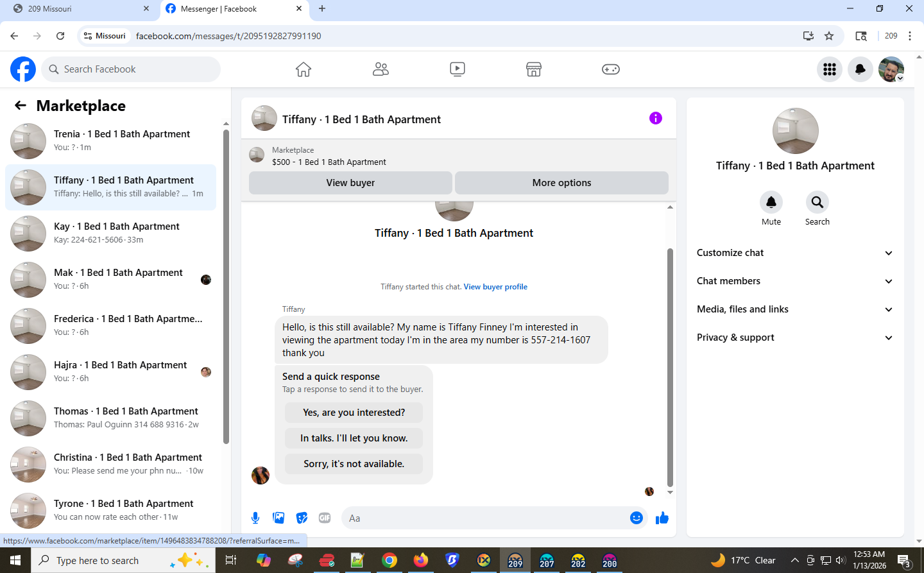Click the browser address bar URL
This screenshot has width=924, height=573.
(x=228, y=36)
